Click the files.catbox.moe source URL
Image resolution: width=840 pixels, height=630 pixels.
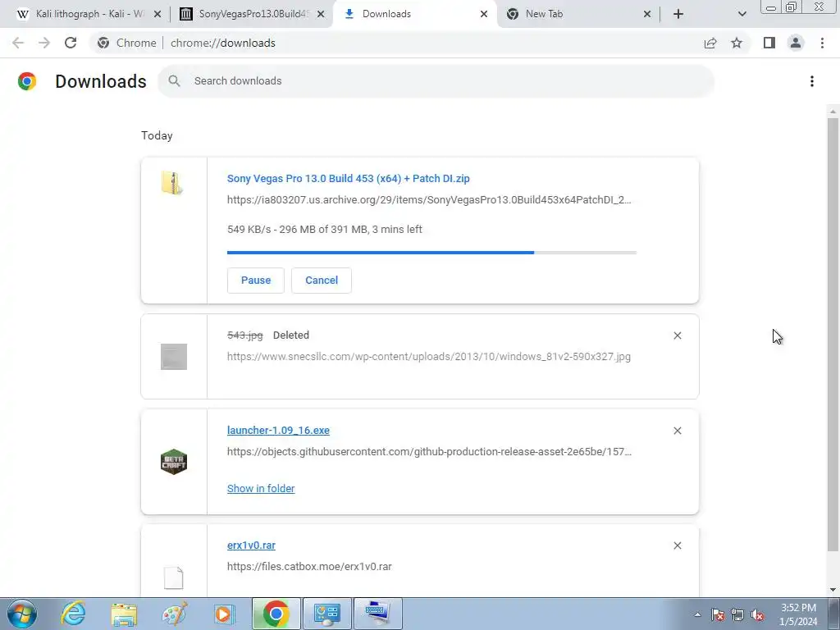point(309,566)
